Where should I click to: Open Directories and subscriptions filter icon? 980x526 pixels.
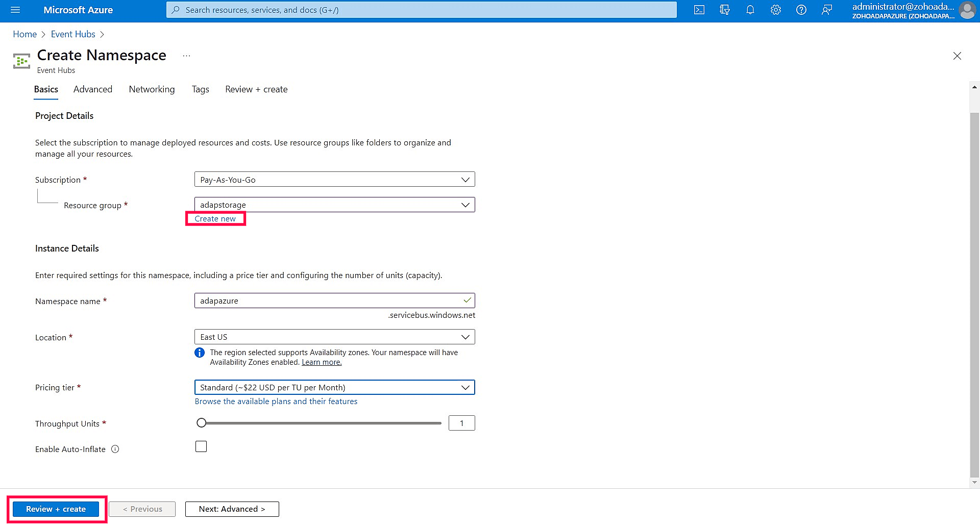coord(725,10)
